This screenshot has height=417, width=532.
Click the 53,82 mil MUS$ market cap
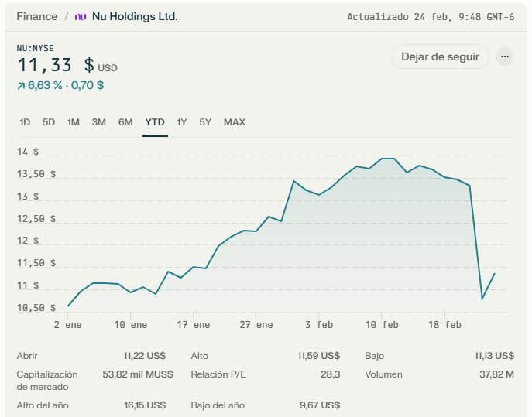[x=138, y=374]
